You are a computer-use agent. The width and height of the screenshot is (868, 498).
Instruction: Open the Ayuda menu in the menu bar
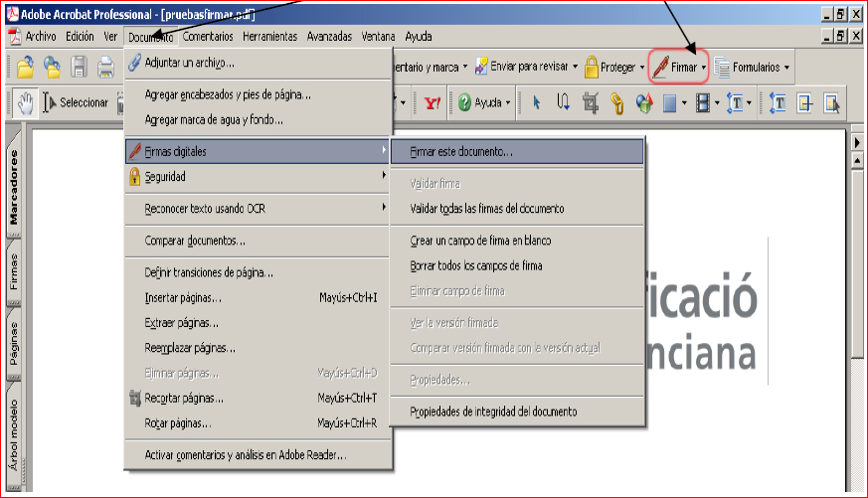tap(418, 37)
